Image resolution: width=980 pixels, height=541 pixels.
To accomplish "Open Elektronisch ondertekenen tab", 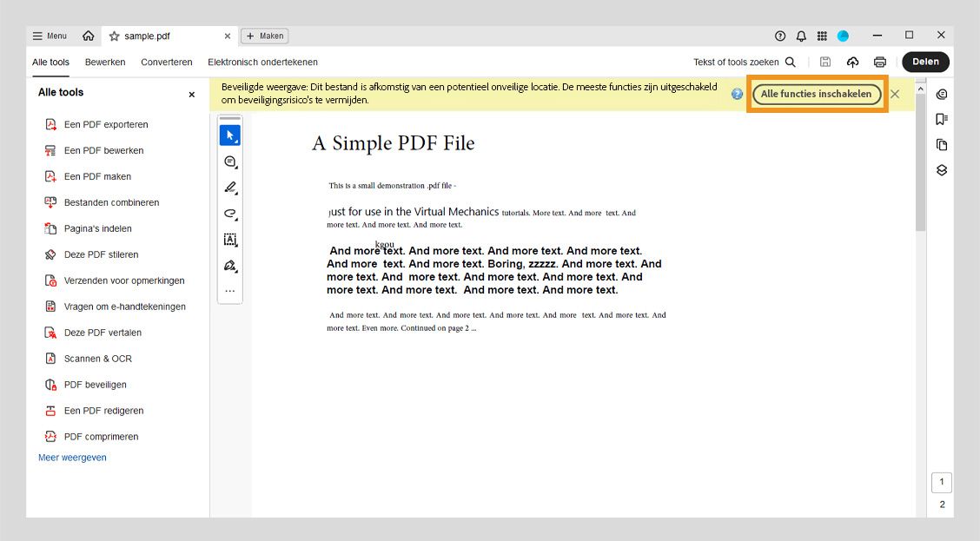I will pos(262,62).
